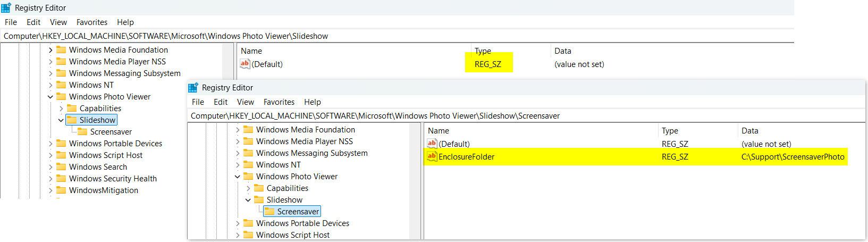Click the EnclosureFolder string value icon

432,156
